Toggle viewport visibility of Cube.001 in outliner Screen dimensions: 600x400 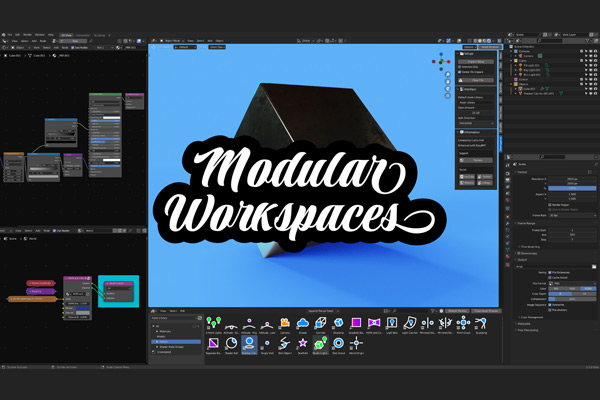[591, 89]
